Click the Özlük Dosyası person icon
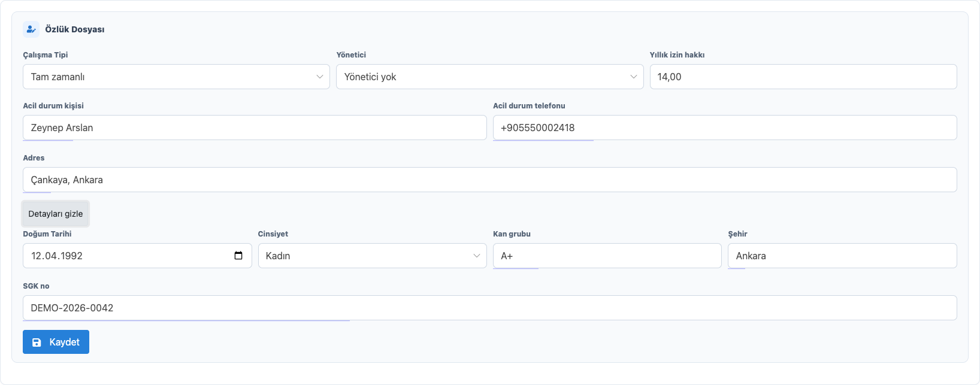This screenshot has height=385, width=980. pyautogui.click(x=31, y=29)
